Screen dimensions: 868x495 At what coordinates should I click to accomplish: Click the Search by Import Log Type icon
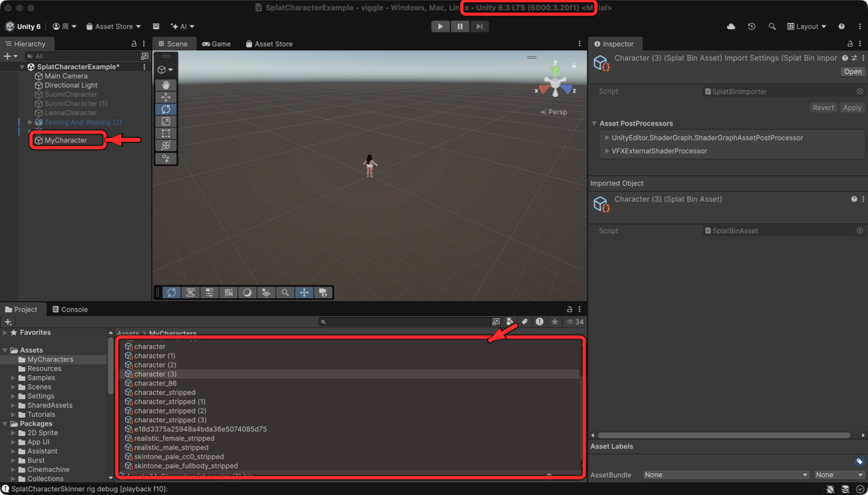540,322
